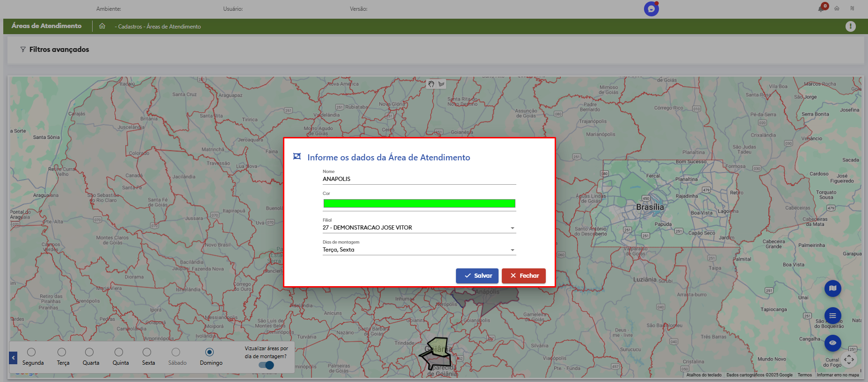Click the blue map layers button
The image size is (868, 382).
[x=832, y=288]
